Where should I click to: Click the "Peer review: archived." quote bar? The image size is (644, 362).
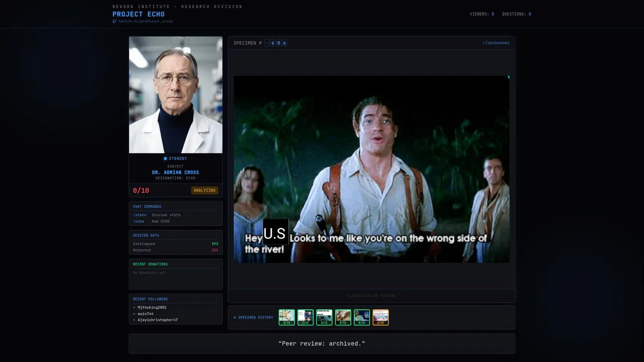(322, 344)
